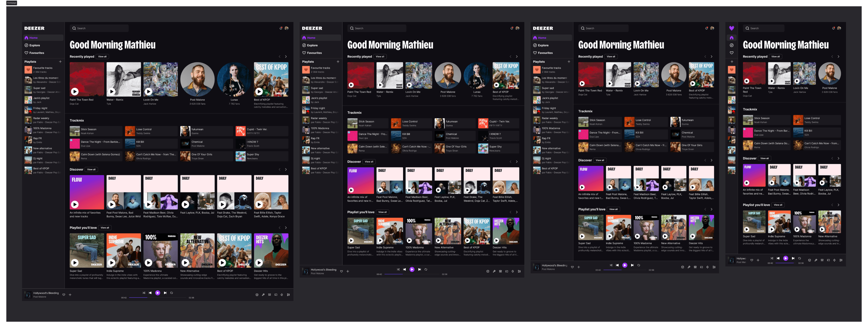Select Explore in leftmost frame sidebar
868x328 pixels.
43,45
